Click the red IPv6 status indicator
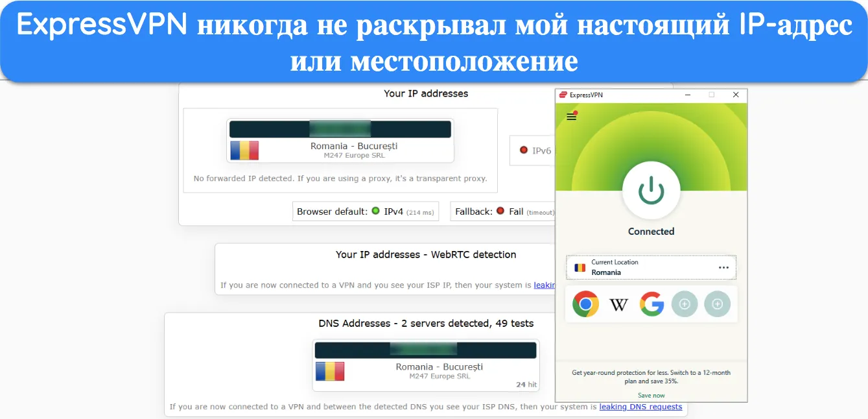The height and width of the screenshot is (419, 868). coord(524,150)
